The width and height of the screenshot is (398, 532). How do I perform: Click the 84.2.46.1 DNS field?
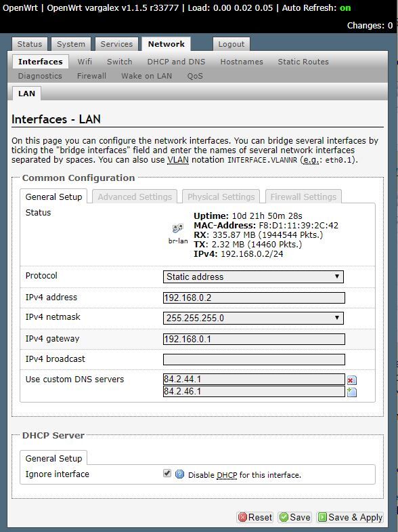click(254, 392)
